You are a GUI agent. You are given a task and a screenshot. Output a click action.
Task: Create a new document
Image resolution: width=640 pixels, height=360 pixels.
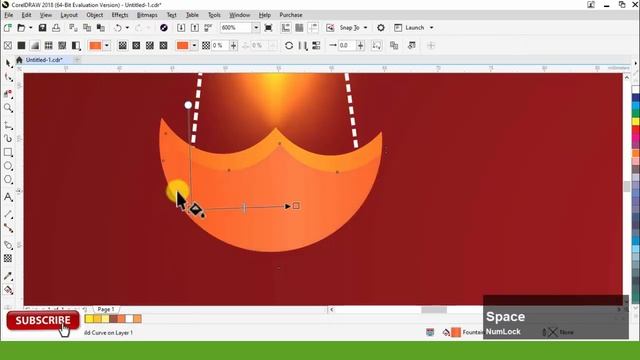point(7,28)
